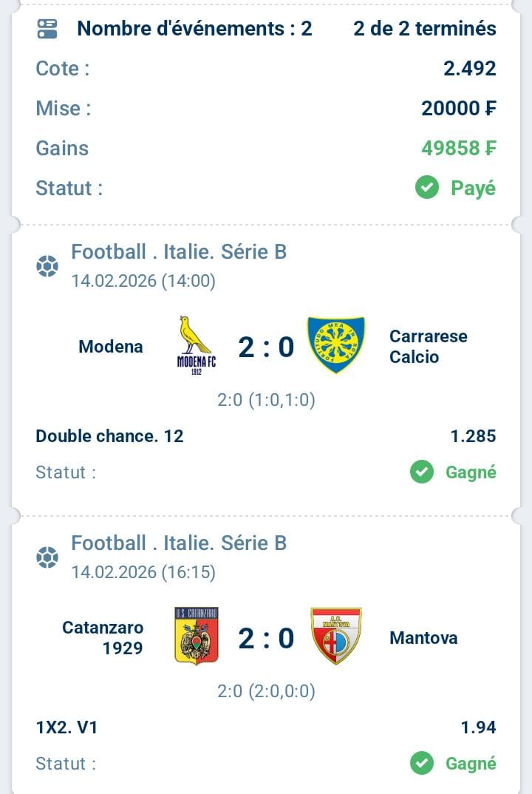Select the Modena team name

point(111,347)
